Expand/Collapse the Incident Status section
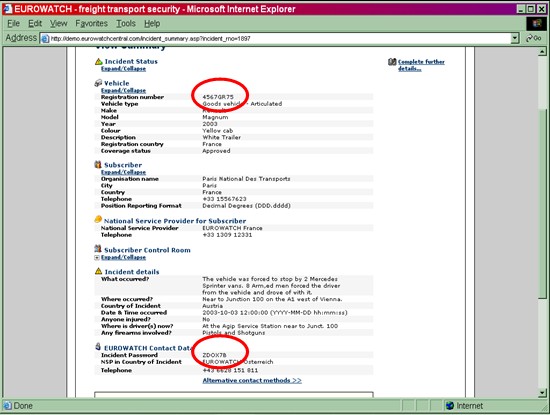 [x=123, y=69]
